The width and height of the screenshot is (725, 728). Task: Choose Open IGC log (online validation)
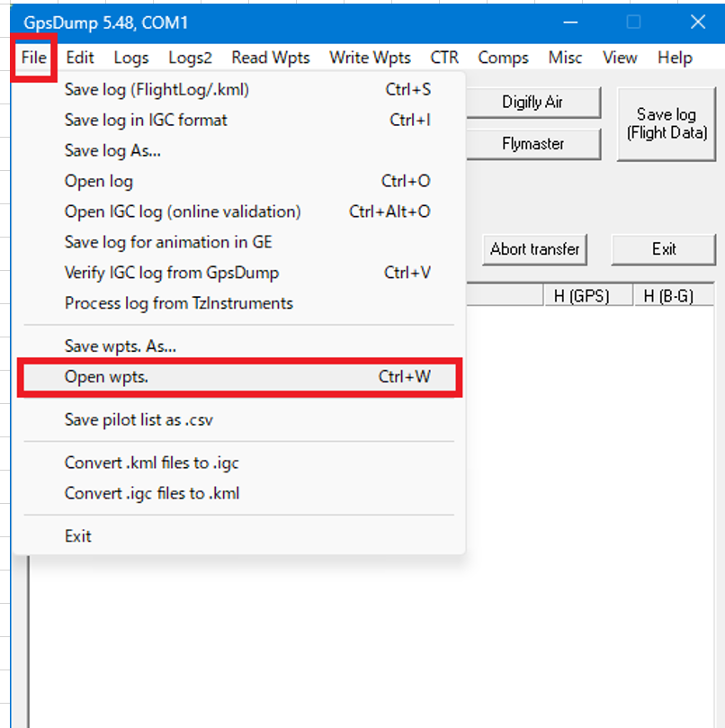[183, 211]
